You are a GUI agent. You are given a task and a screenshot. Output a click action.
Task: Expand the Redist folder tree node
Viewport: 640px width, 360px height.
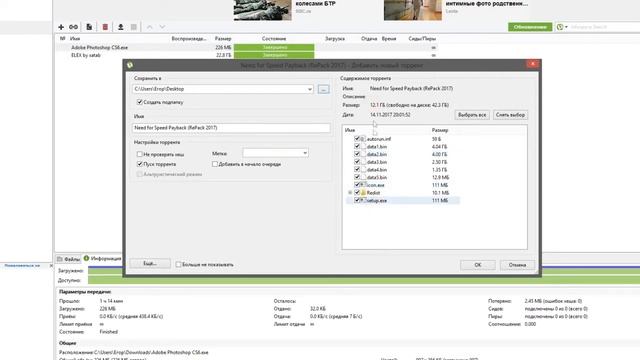pyautogui.click(x=350, y=193)
